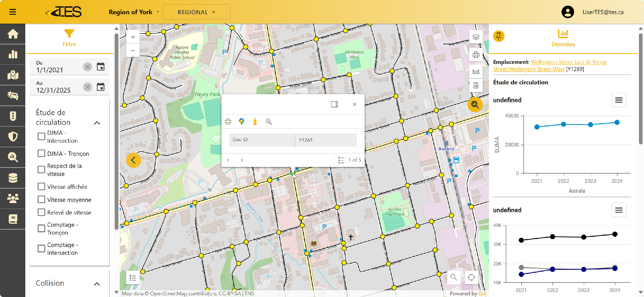
Task: Open Google Maps pin in popup
Action: click(x=241, y=121)
